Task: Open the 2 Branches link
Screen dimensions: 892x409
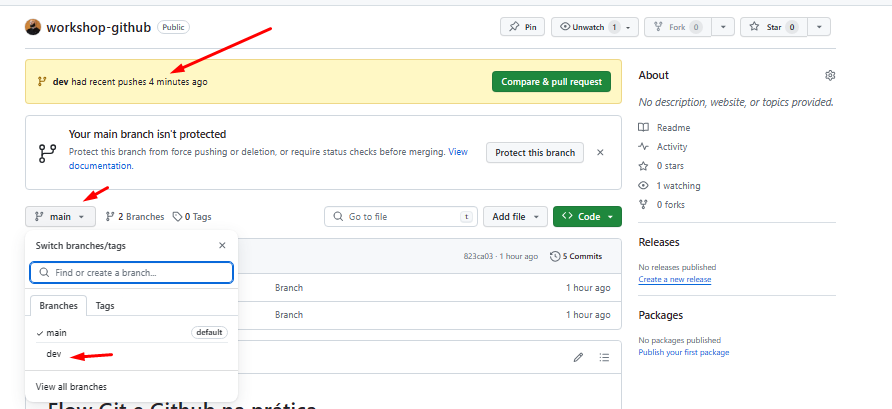Action: pos(135,217)
